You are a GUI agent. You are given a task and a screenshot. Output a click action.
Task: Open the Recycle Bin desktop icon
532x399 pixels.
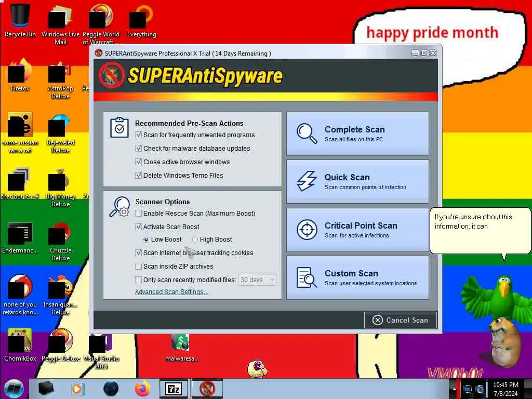pos(20,20)
